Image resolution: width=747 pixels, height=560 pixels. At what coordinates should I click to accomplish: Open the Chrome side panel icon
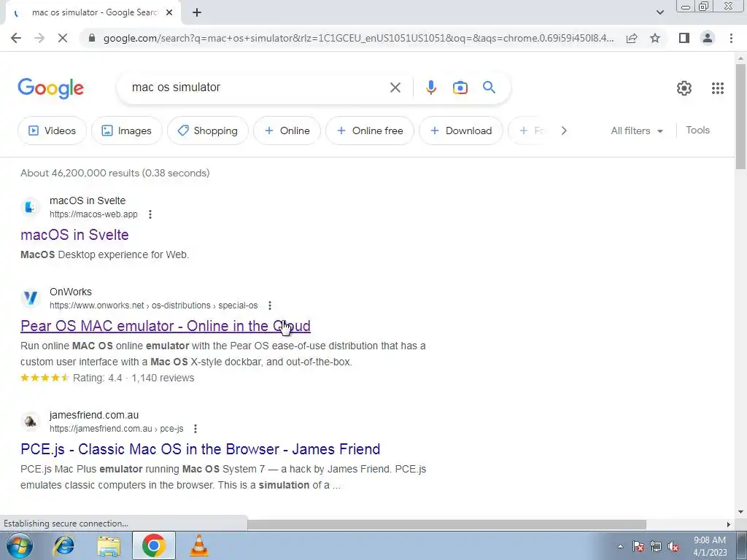[684, 38]
